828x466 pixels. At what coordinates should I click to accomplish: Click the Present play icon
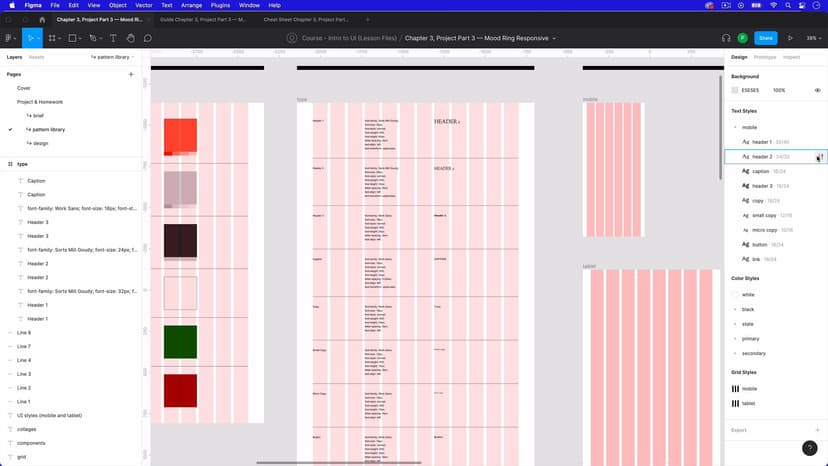tap(790, 38)
